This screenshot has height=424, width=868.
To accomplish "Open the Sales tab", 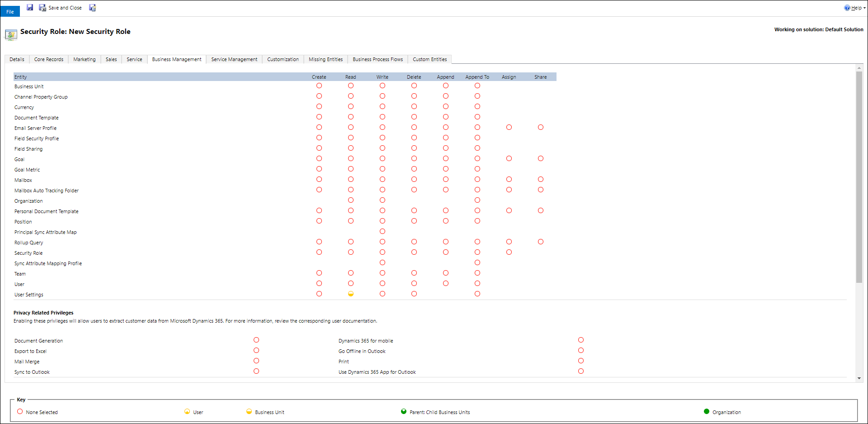I will pos(111,59).
